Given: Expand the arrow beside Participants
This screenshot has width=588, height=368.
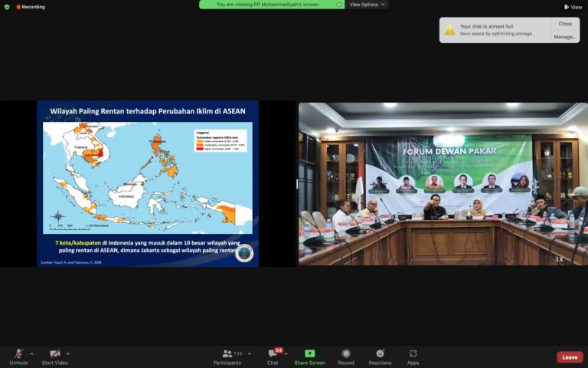Looking at the screenshot, I should pyautogui.click(x=250, y=353).
